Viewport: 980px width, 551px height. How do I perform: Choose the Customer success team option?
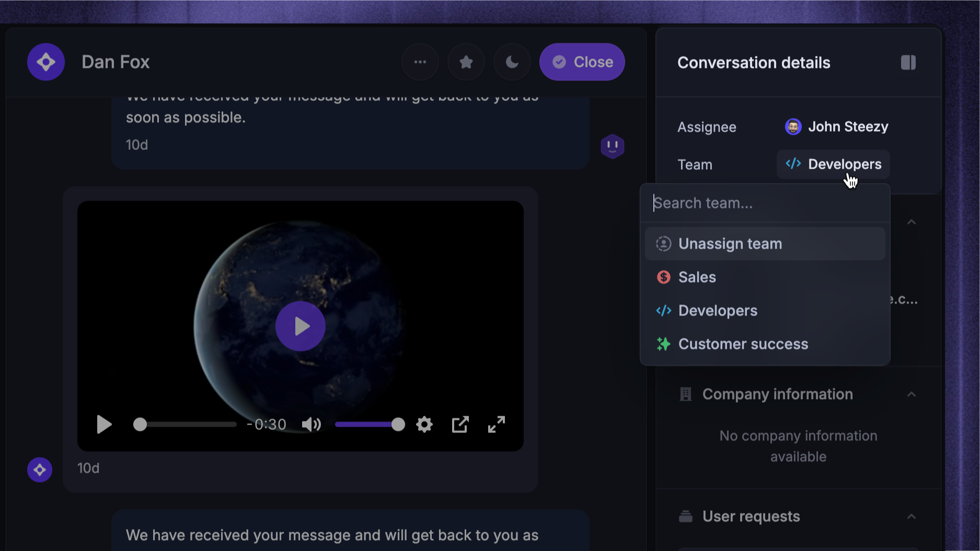765,344
